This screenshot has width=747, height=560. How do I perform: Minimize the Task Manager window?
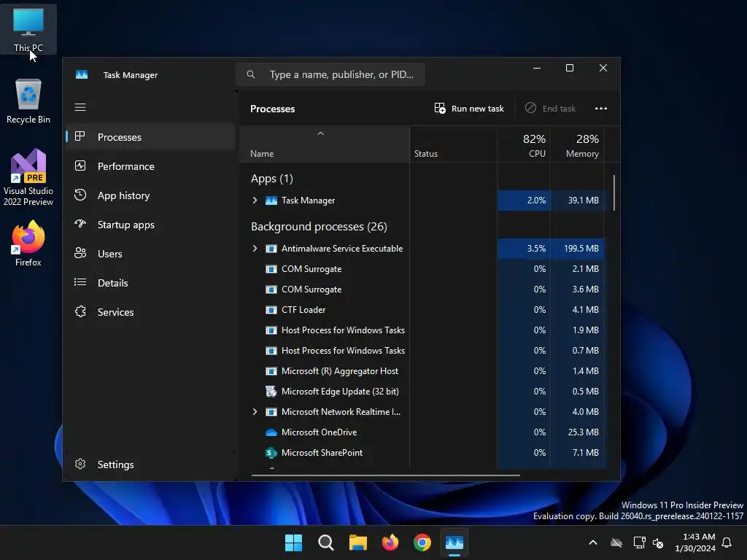click(537, 68)
